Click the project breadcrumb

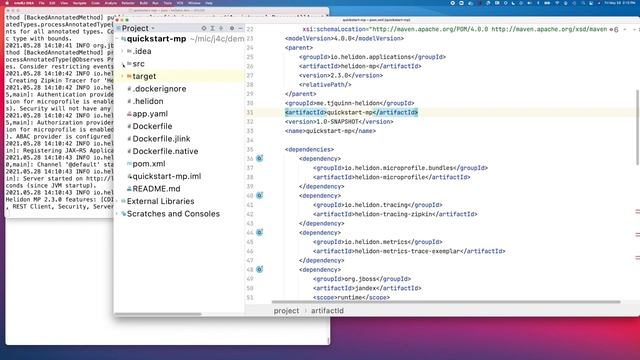click(286, 311)
